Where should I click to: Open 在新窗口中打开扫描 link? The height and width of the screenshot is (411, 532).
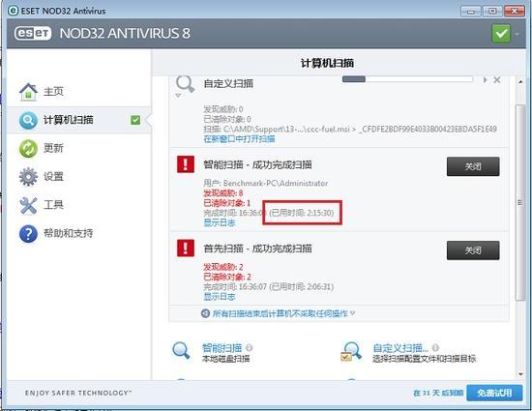coord(239,139)
